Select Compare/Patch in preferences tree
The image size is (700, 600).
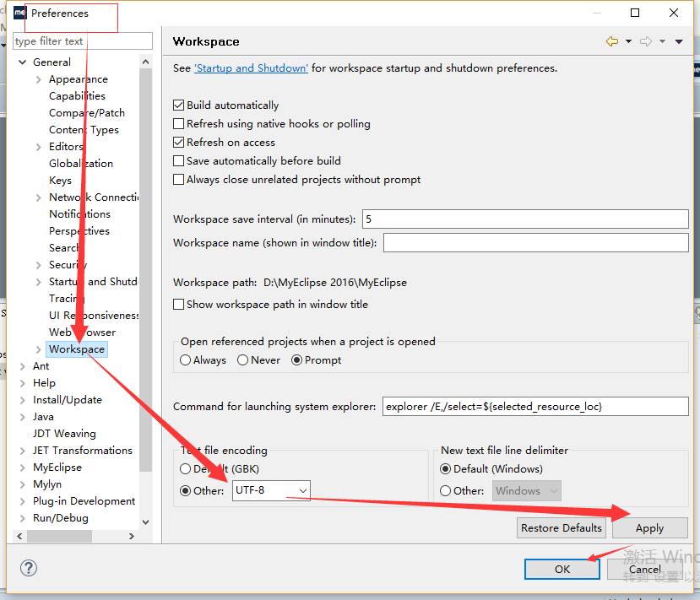tap(87, 113)
